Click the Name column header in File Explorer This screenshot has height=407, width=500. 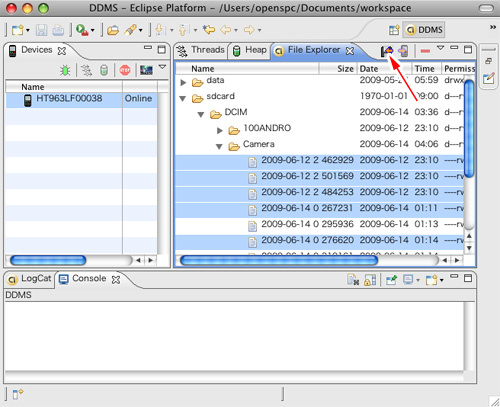click(247, 69)
